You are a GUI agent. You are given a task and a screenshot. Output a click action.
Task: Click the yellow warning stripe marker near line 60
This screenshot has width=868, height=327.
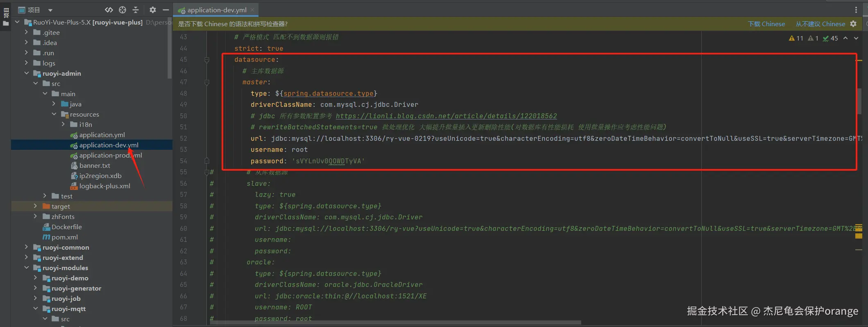coord(859,228)
